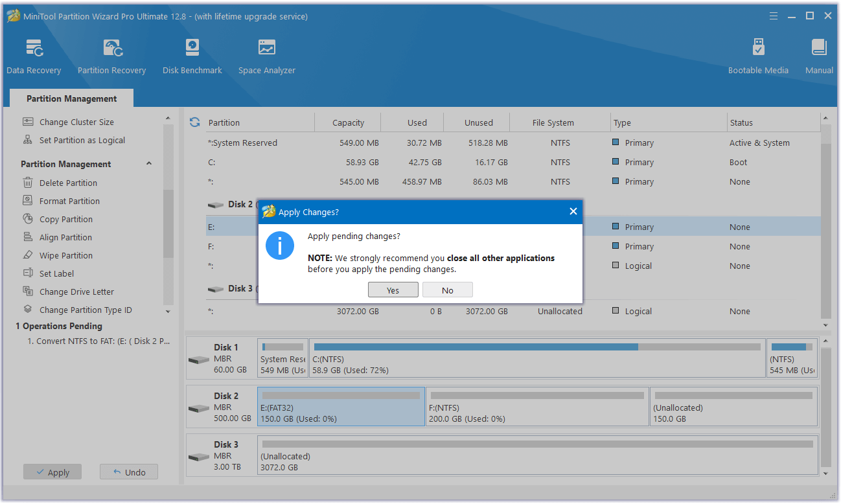Click the Disk 1 drive icon in disk map

pyautogui.click(x=198, y=360)
